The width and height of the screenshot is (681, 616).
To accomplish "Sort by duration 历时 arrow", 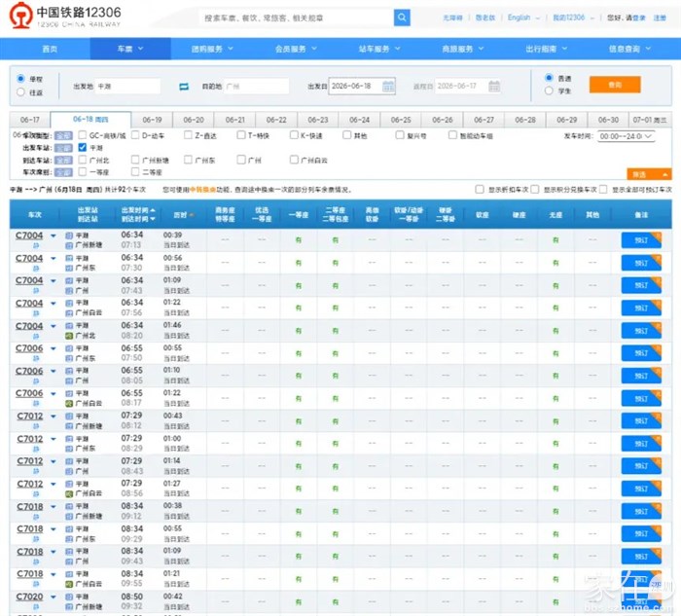I will pyautogui.click(x=191, y=215).
